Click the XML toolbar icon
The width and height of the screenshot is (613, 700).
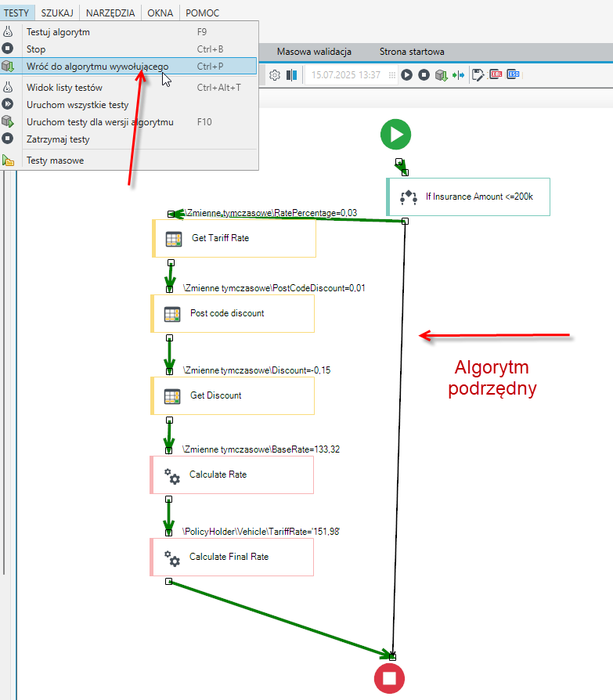click(x=496, y=74)
